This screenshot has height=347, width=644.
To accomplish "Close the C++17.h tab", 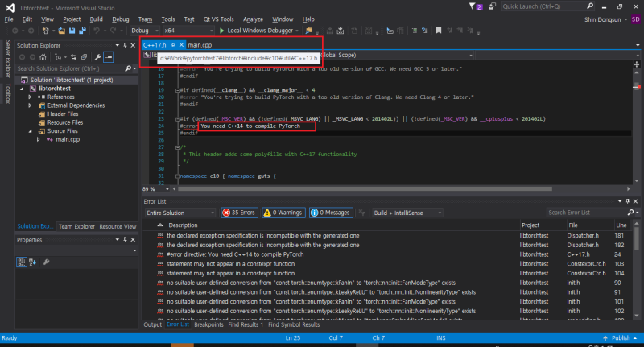I will coord(181,45).
